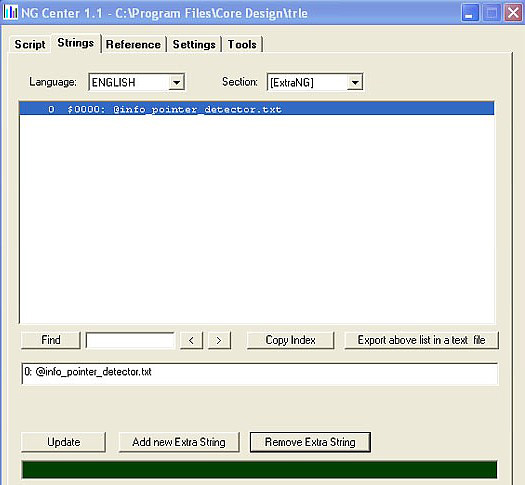The width and height of the screenshot is (525, 485).
Task: Click the Copy Index button
Action: point(290,340)
